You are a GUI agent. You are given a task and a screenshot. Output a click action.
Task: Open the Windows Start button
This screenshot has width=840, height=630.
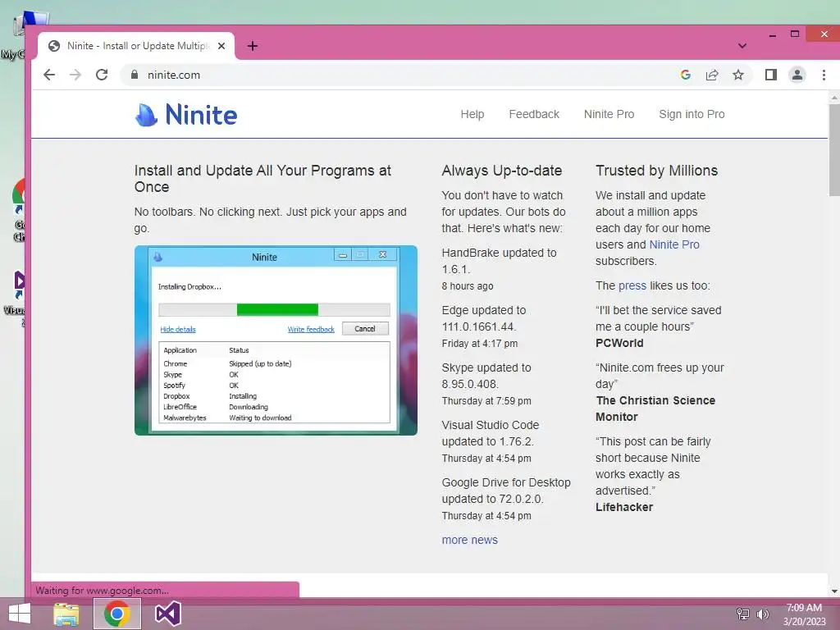coord(20,614)
